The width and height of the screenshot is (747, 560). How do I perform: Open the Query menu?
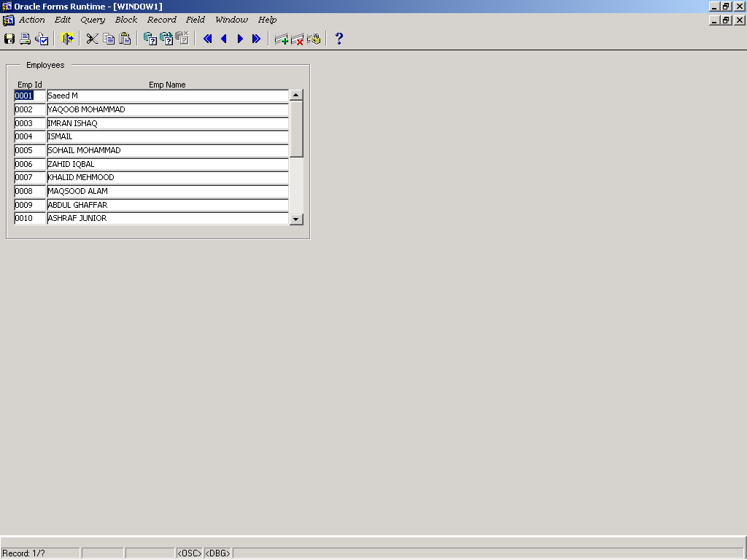point(93,20)
